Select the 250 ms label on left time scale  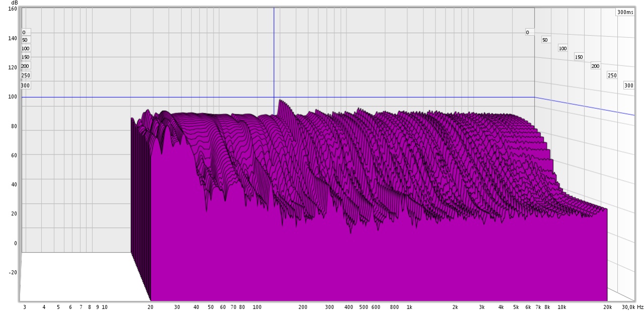pyautogui.click(x=26, y=75)
